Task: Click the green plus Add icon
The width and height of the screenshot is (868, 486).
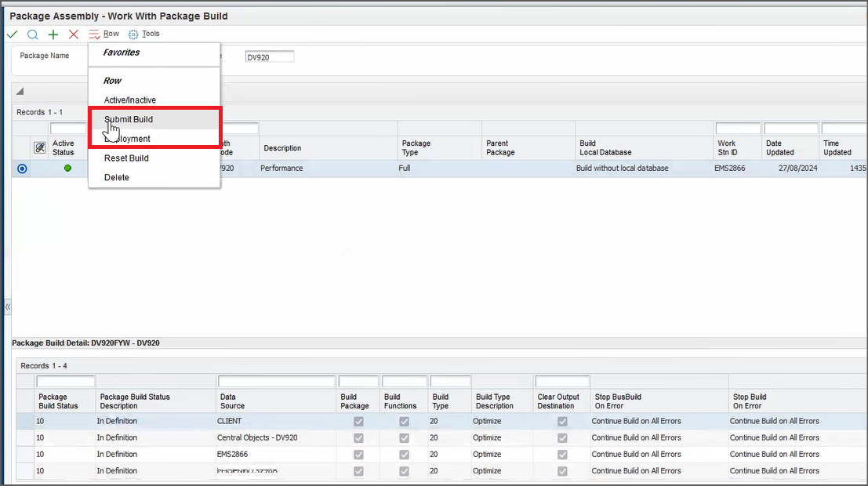Action: pyautogui.click(x=53, y=34)
